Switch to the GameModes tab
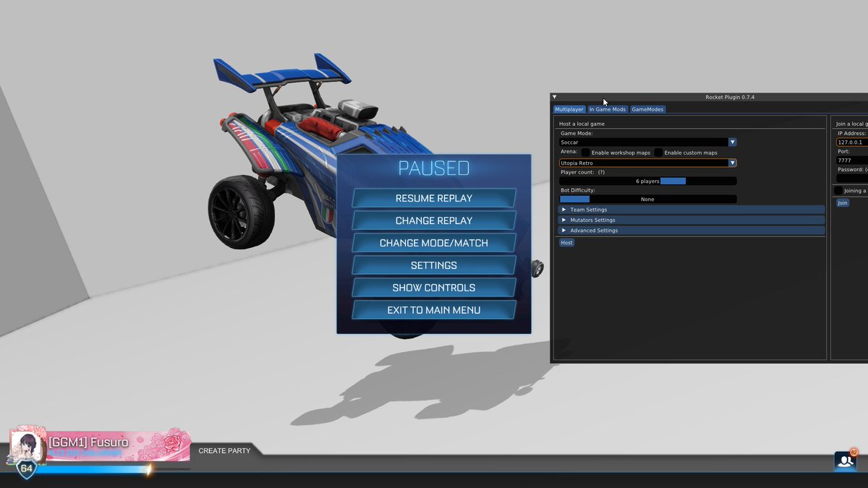868x488 pixels. coord(647,109)
